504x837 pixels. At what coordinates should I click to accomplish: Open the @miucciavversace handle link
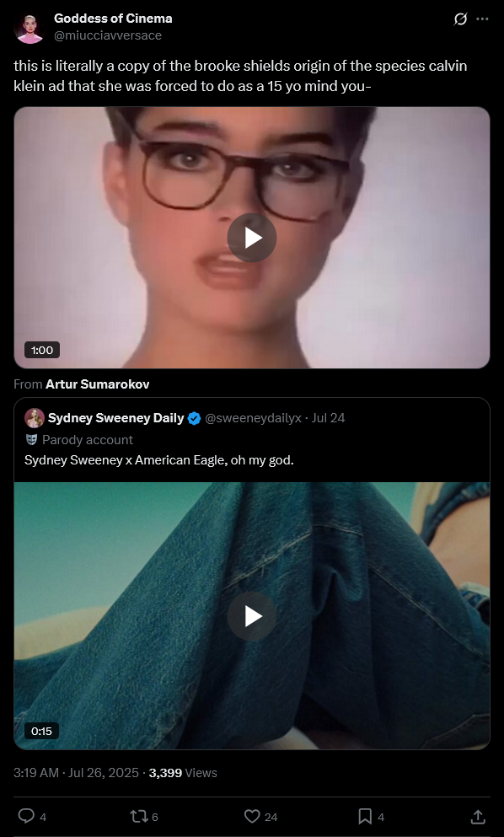(108, 35)
